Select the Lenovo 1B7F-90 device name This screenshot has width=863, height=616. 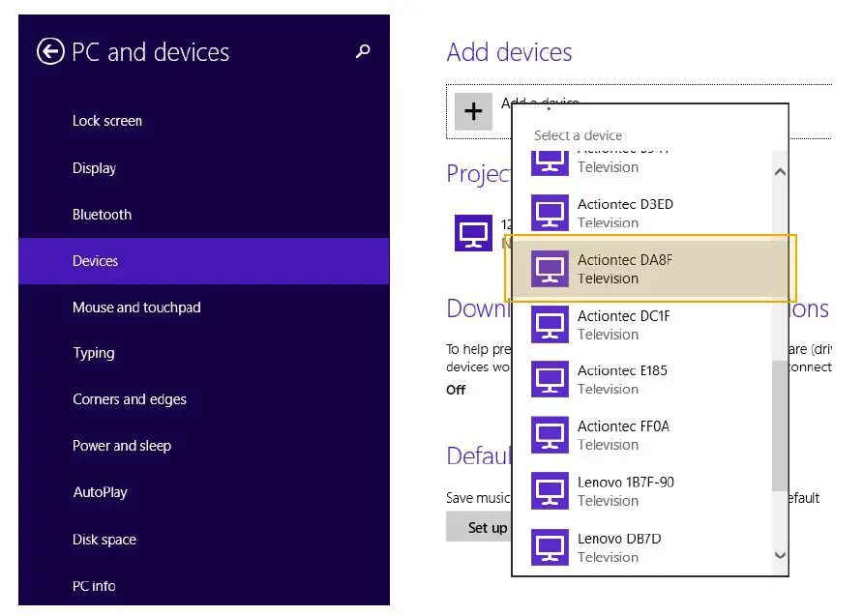pyautogui.click(x=626, y=483)
